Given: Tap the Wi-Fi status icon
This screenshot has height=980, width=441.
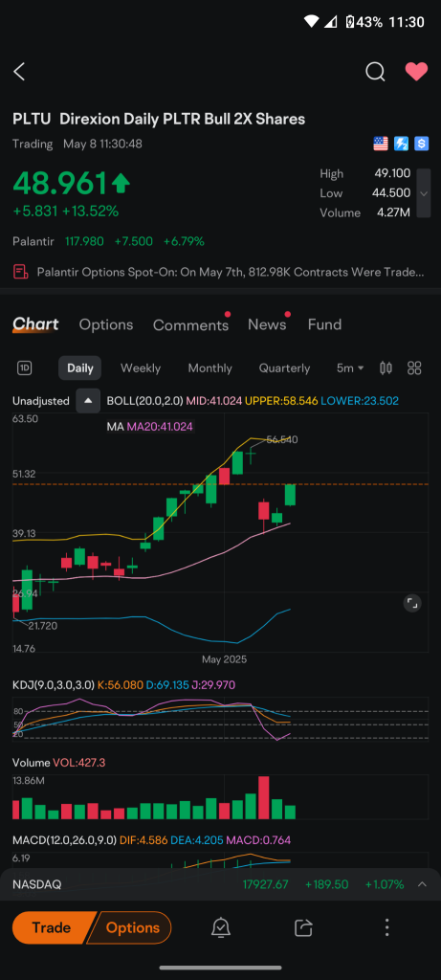Looking at the screenshot, I should (x=312, y=22).
